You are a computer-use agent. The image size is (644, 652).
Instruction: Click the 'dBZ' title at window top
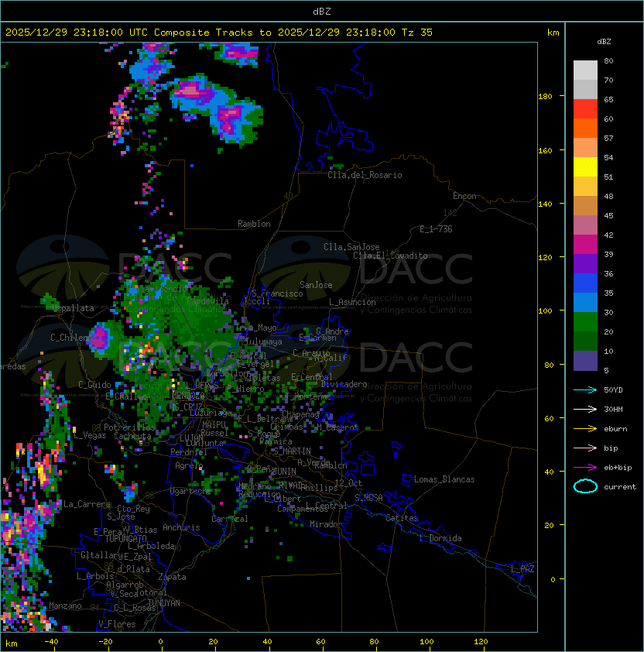tap(322, 11)
